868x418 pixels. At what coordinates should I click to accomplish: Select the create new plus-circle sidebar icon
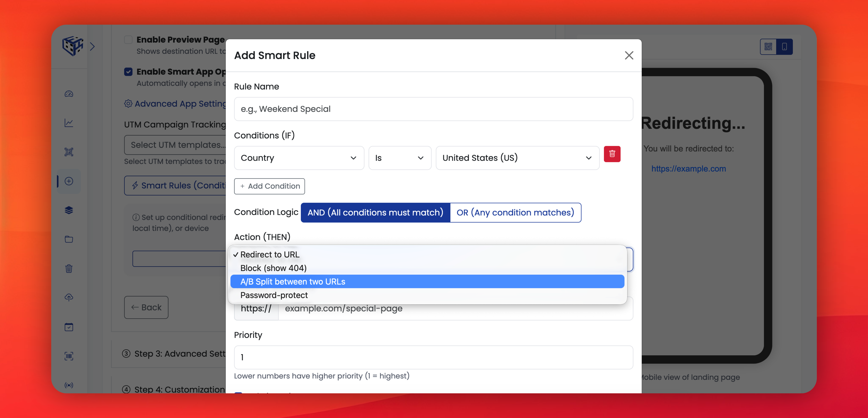[x=69, y=181]
